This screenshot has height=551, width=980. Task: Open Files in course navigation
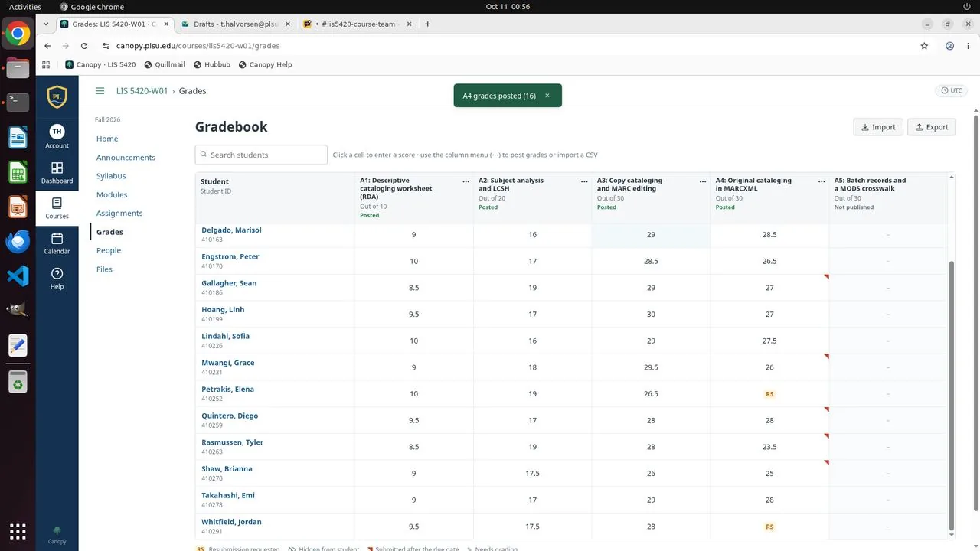pyautogui.click(x=104, y=269)
